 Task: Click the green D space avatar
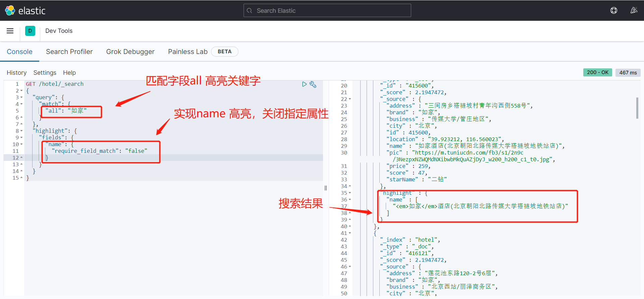click(x=30, y=31)
